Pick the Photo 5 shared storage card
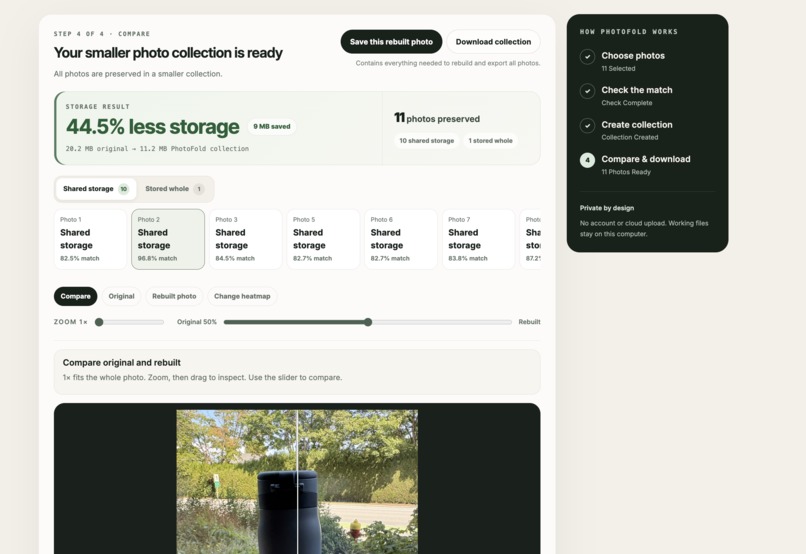The width and height of the screenshot is (806, 554). tap(323, 239)
